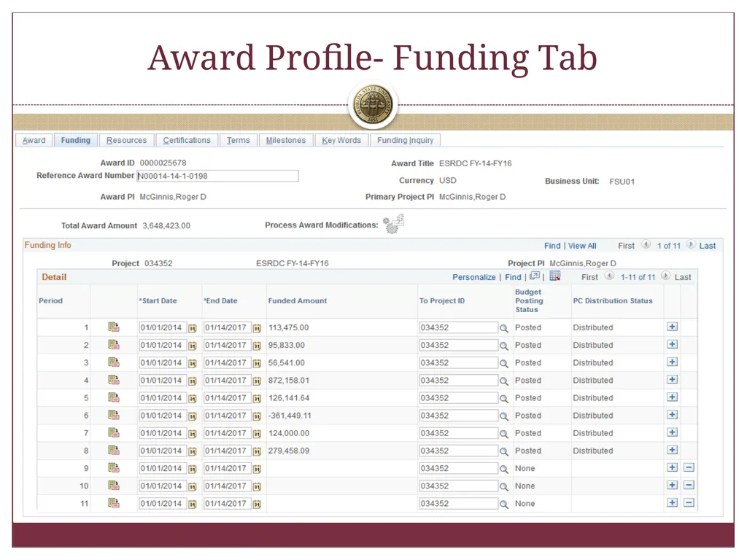Click the Award ID value 0000025678
The width and height of the screenshot is (747, 560).
click(163, 163)
